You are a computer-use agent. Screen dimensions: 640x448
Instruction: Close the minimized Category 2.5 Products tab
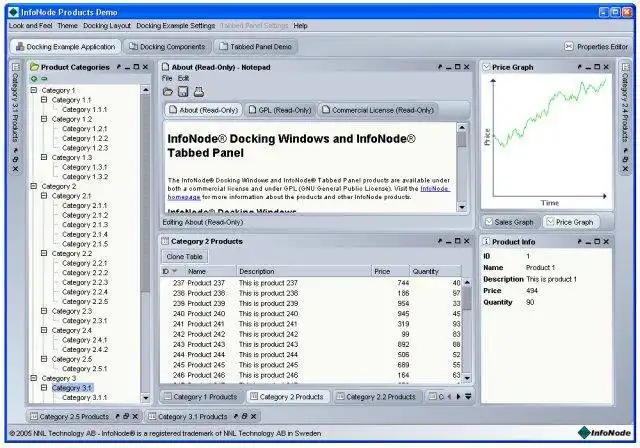(x=135, y=416)
